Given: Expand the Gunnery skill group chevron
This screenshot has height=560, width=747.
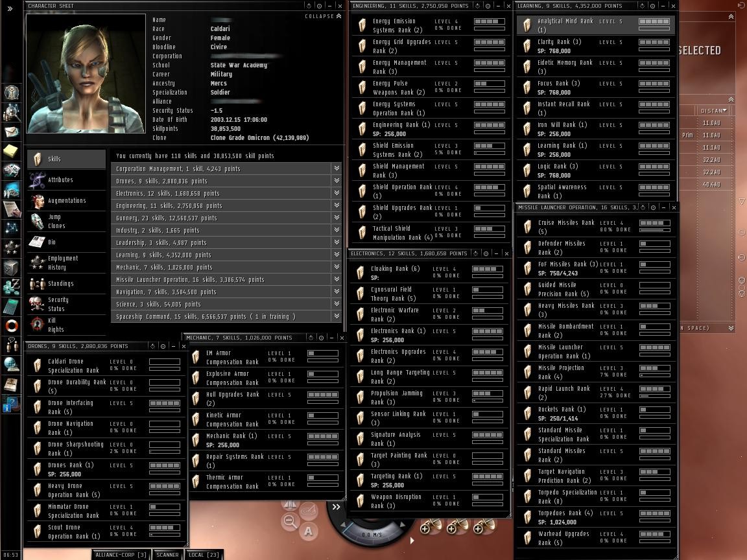Looking at the screenshot, I should (337, 218).
